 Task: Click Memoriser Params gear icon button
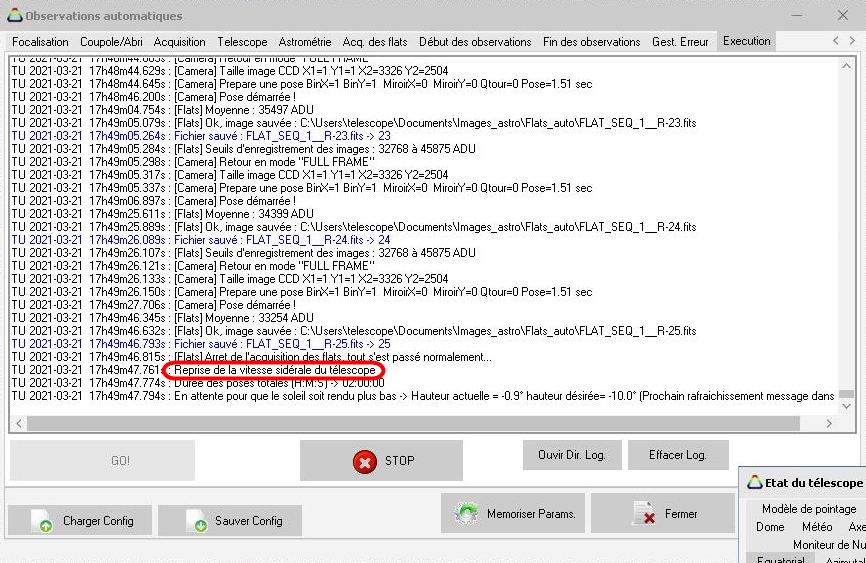514,514
